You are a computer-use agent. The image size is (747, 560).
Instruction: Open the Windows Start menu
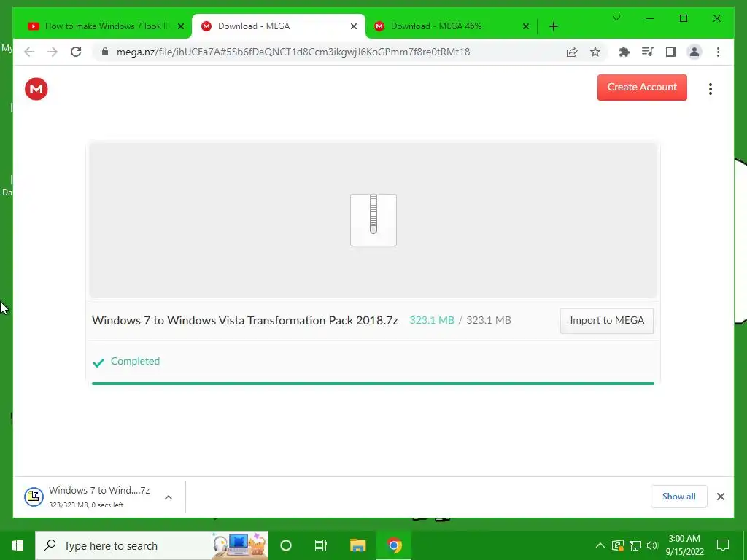tap(18, 545)
